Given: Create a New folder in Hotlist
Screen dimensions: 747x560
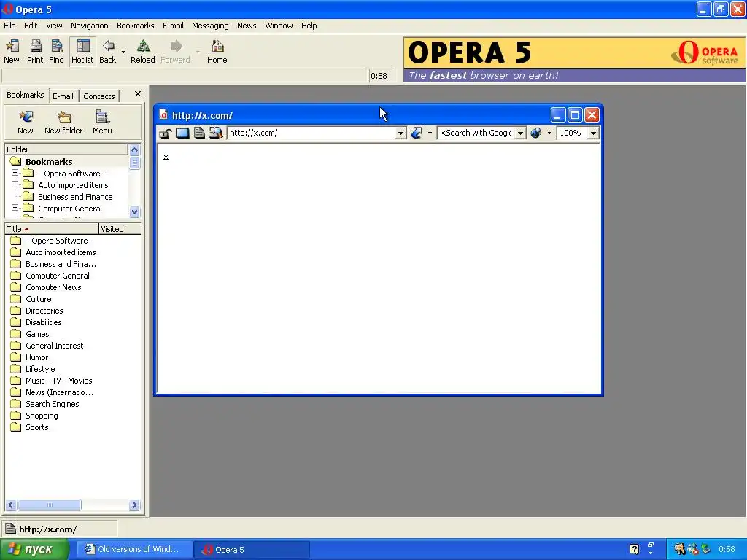Looking at the screenshot, I should pos(63,122).
